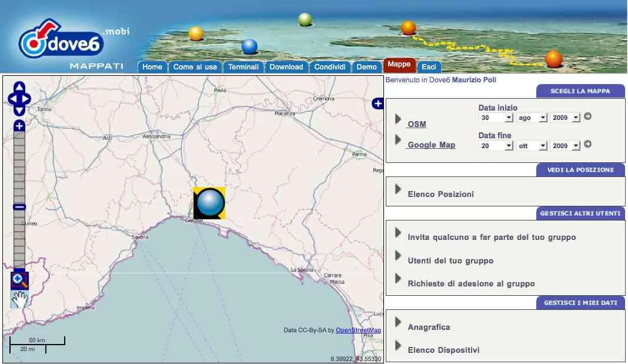Open the Come si usa tab

[195, 67]
